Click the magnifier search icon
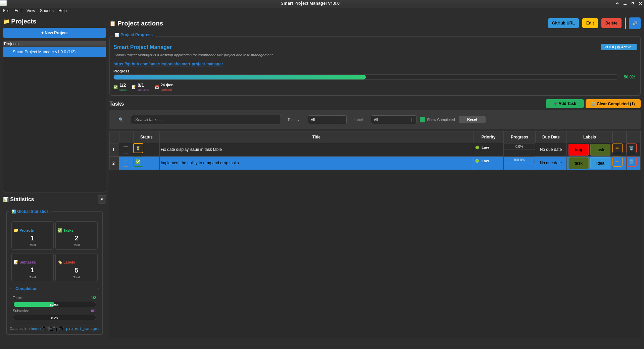Image resolution: width=644 pixels, height=349 pixels. tap(121, 120)
